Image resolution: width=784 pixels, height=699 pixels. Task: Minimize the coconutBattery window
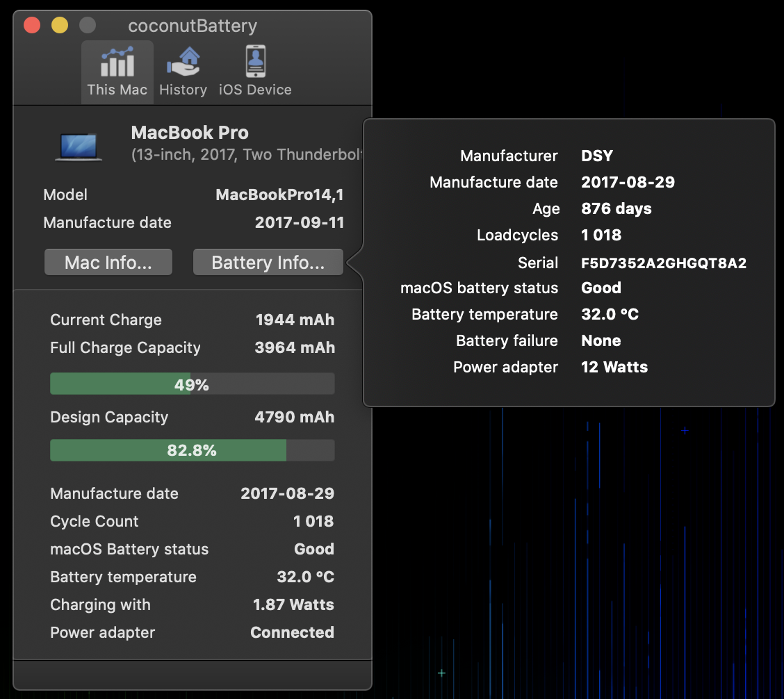point(60,25)
